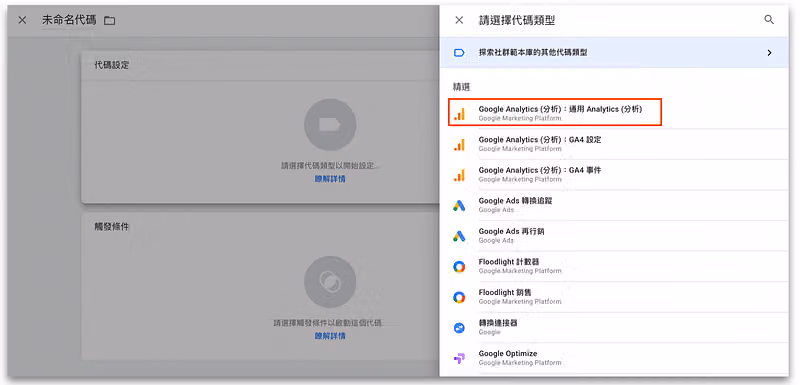800x385 pixels.
Task: Click the Google Optimize purple icon
Action: 459,358
